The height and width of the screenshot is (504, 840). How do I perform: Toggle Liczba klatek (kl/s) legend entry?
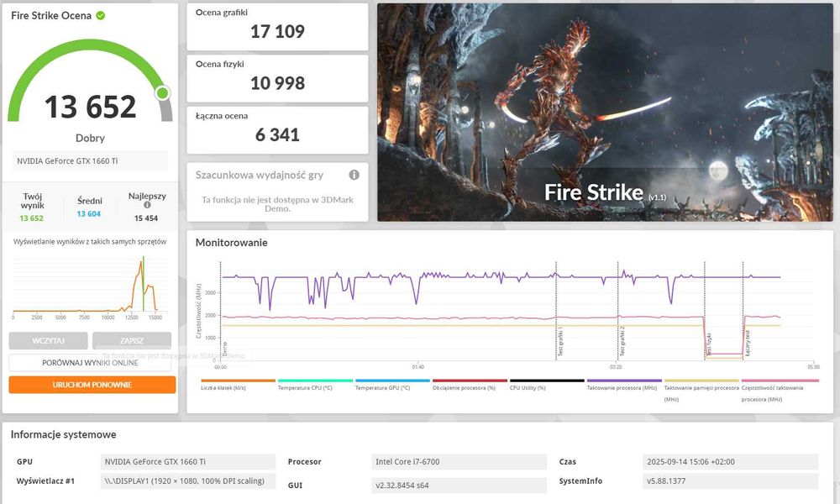(238, 386)
